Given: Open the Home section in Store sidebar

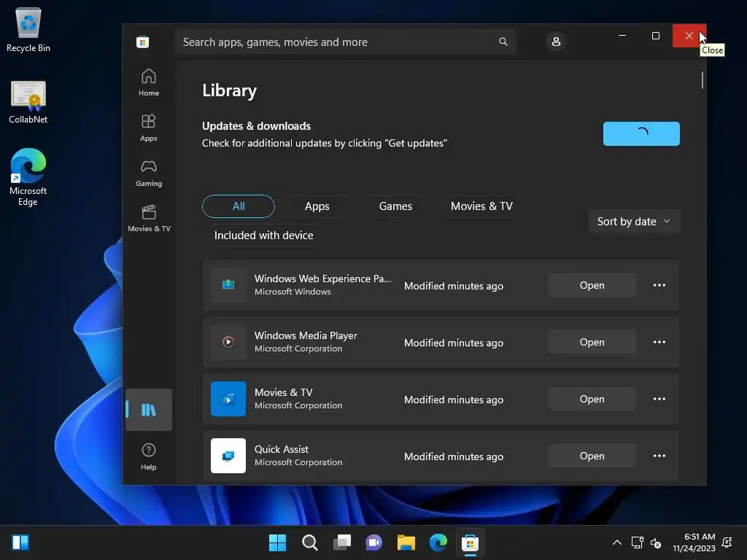Looking at the screenshot, I should pos(149,83).
